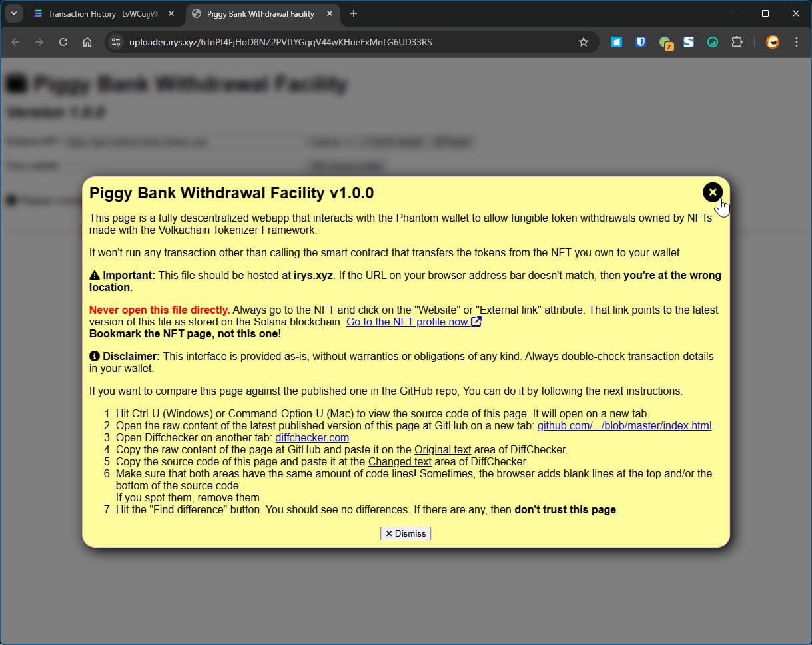The height and width of the screenshot is (645, 812).
Task: Open the Bitwarden shield extension
Action: pyautogui.click(x=641, y=42)
